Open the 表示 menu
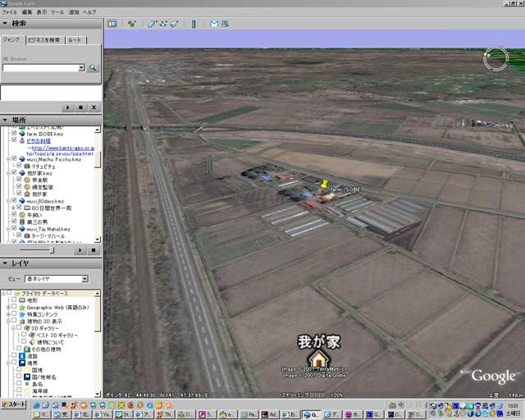Viewport: 525px width, 420px height. tap(42, 12)
